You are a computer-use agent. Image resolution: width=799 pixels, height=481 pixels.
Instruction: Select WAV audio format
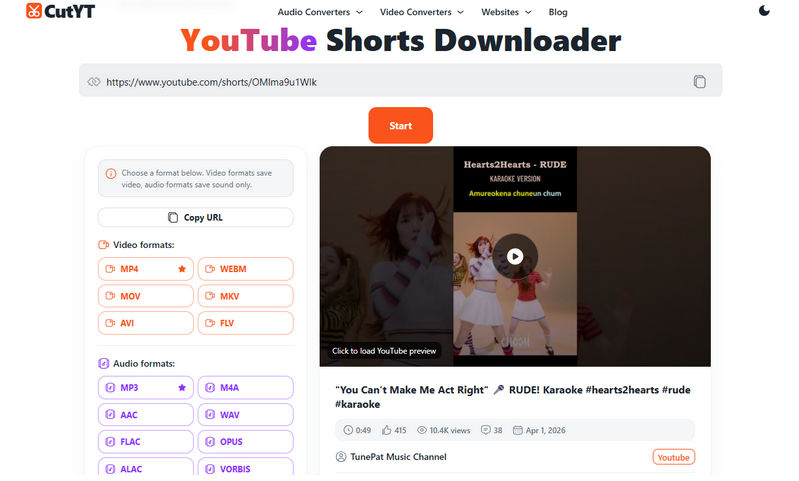click(246, 415)
